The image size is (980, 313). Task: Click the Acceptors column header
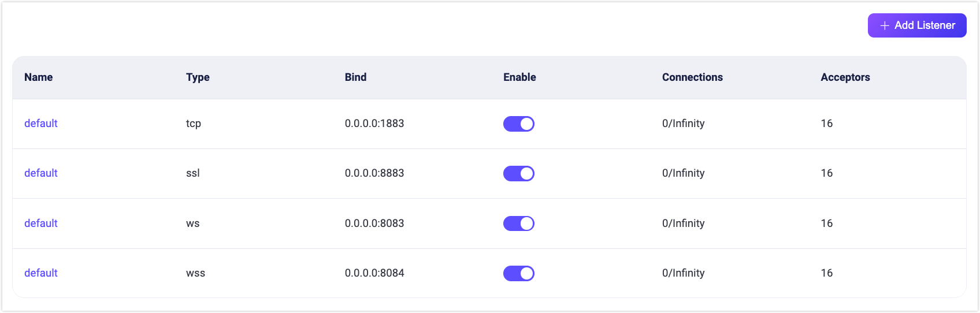point(845,77)
